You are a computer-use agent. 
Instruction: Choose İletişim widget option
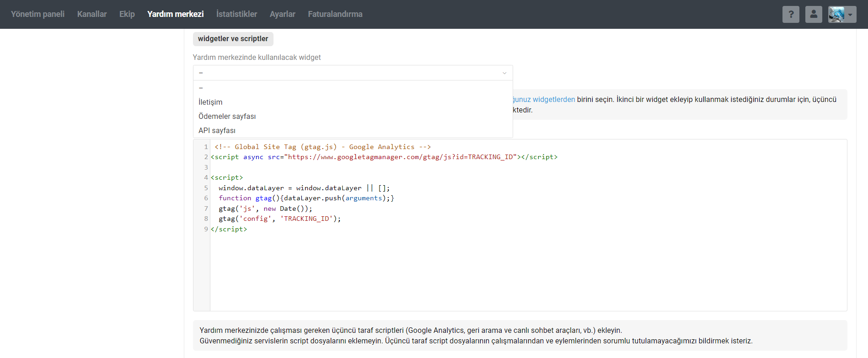point(353,102)
